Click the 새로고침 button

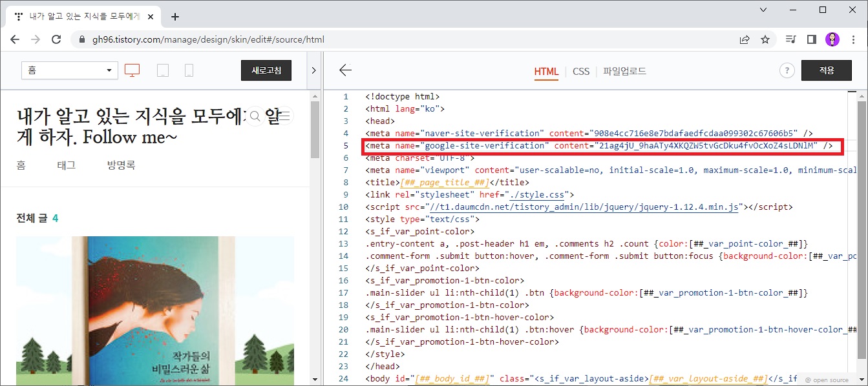coord(266,70)
